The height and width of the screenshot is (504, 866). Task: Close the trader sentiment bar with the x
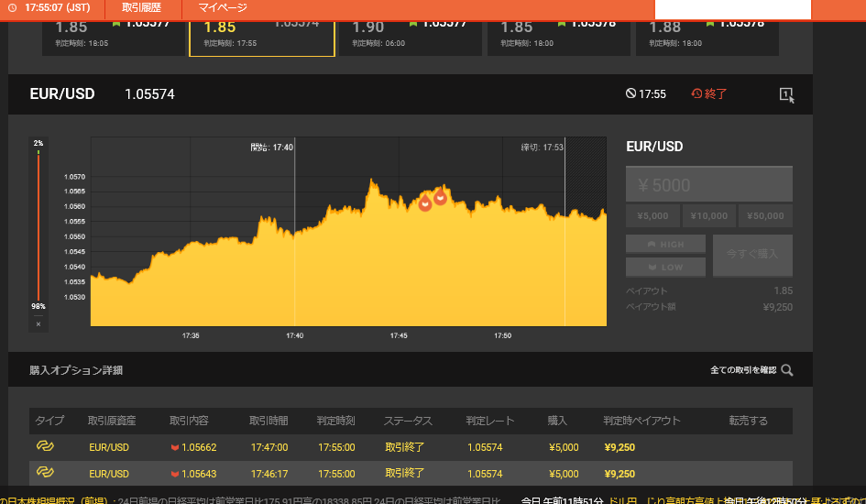(38, 323)
